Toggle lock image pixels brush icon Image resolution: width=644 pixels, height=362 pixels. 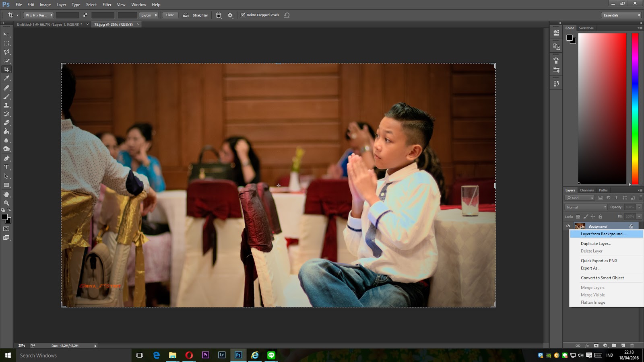coord(586,217)
